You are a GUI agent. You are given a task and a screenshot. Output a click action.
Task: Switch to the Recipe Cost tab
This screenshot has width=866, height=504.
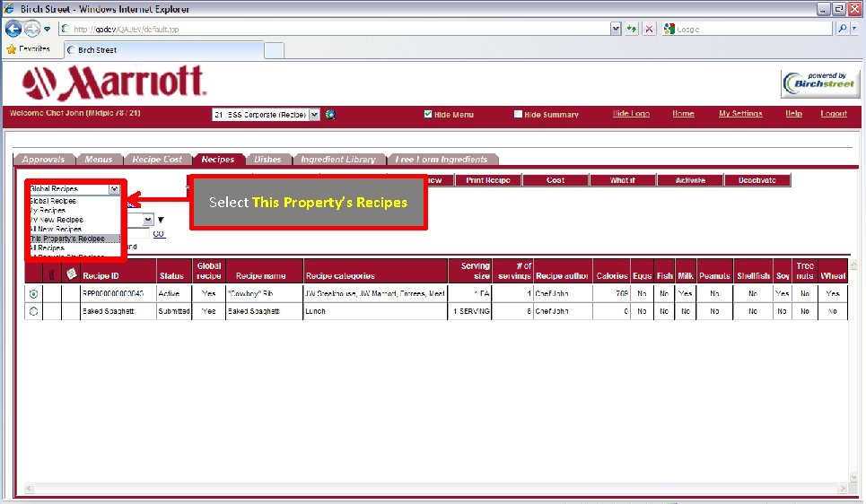click(x=157, y=159)
